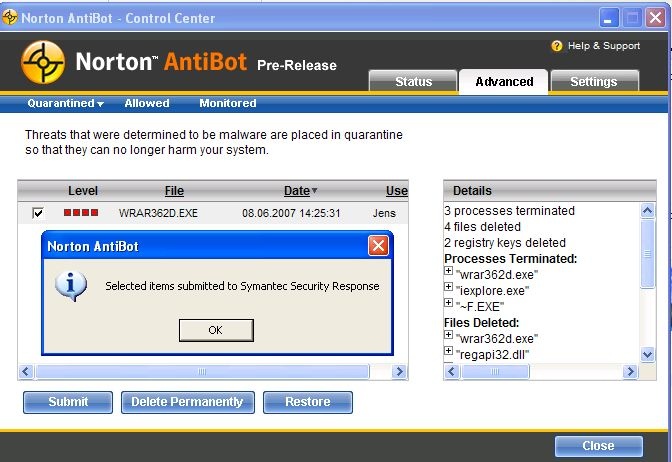Switch to the Status tab
The image size is (672, 462).
(413, 81)
